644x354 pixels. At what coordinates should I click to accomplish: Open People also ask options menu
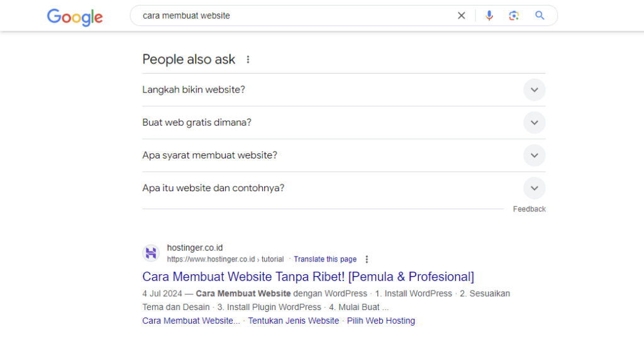click(248, 60)
